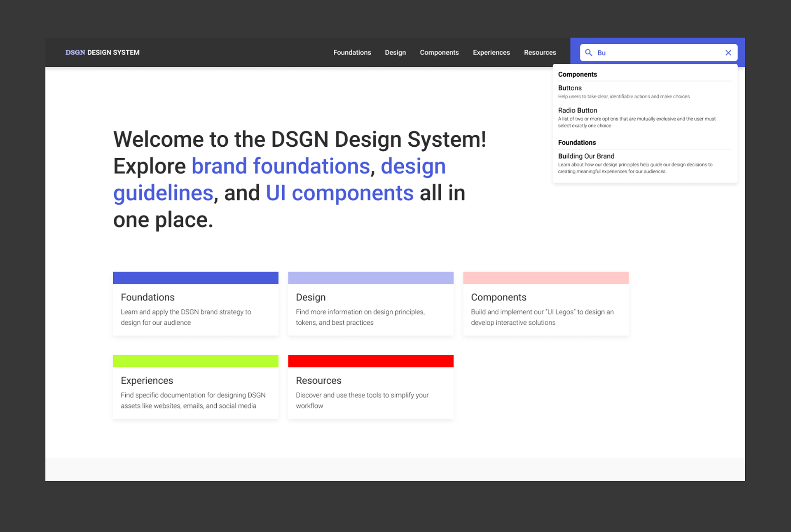Follow the 'brand foundations' hero link

pos(281,166)
